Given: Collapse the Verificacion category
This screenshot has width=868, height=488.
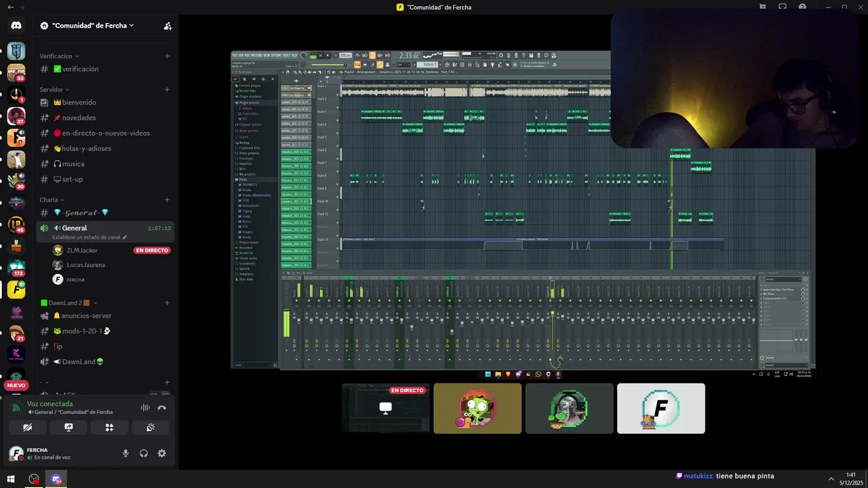Looking at the screenshot, I should [59, 56].
